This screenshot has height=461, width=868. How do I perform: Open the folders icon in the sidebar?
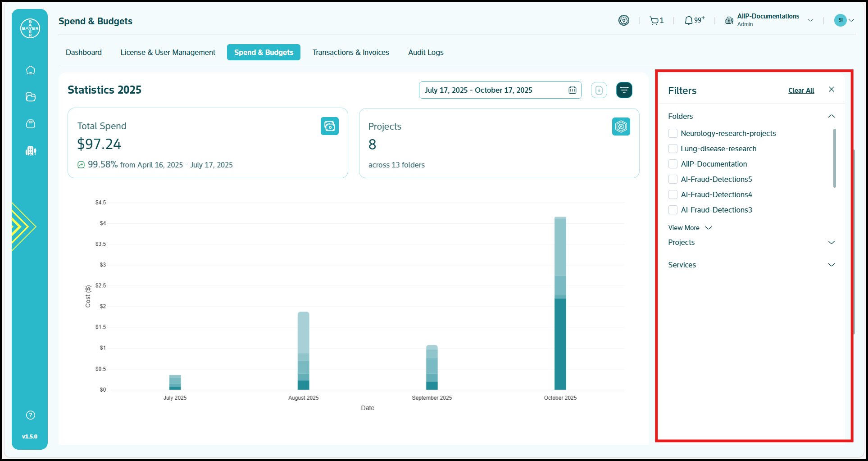pyautogui.click(x=31, y=97)
